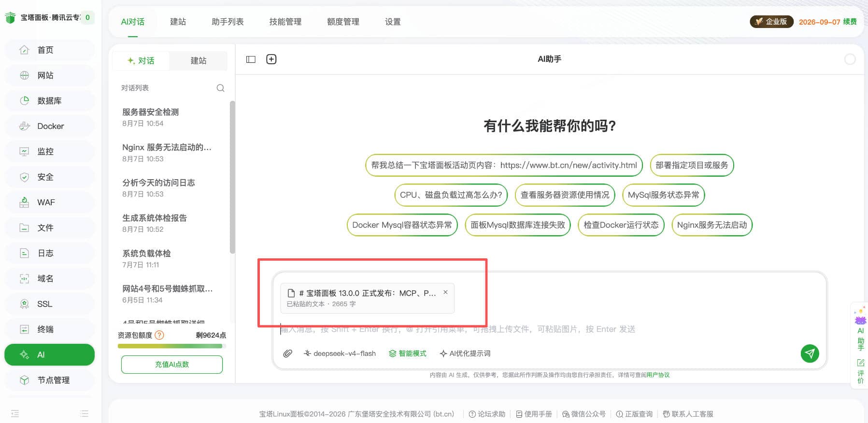This screenshot has height=423, width=868.
Task: Click the circular status button near AI助手 header
Action: click(x=850, y=59)
